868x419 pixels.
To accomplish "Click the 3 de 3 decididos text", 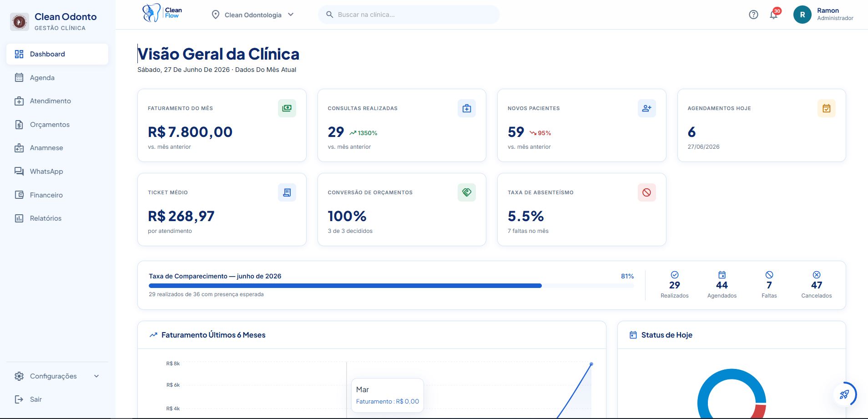I will coord(350,231).
